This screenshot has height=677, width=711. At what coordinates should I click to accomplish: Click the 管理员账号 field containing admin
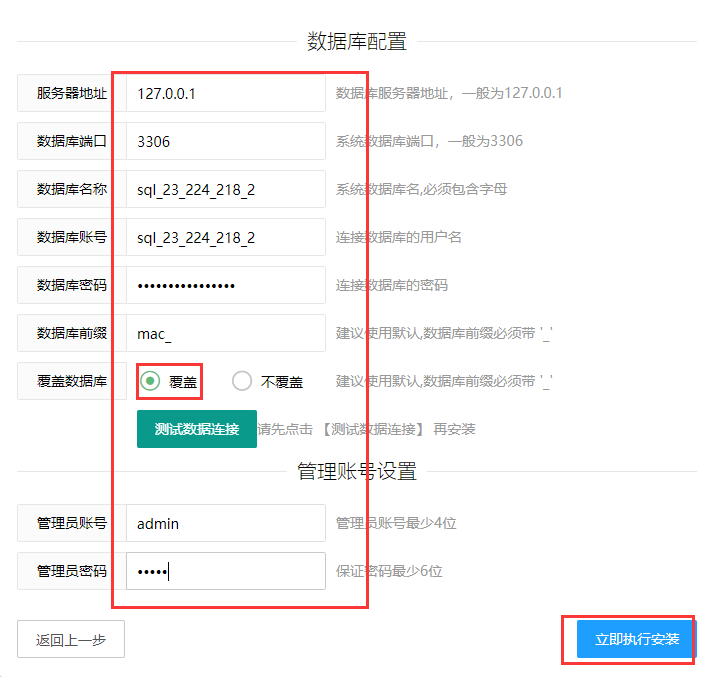coord(226,523)
